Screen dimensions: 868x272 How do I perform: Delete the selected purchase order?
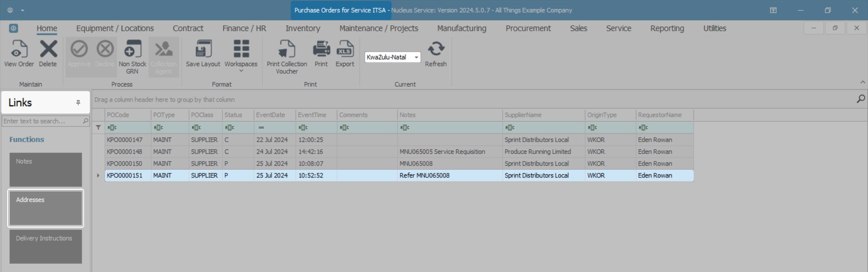pyautogui.click(x=48, y=50)
